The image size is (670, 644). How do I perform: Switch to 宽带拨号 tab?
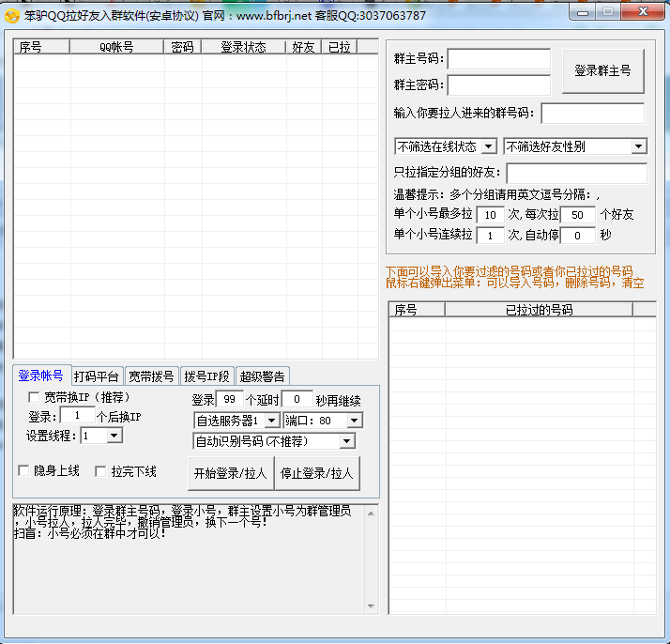pyautogui.click(x=151, y=376)
